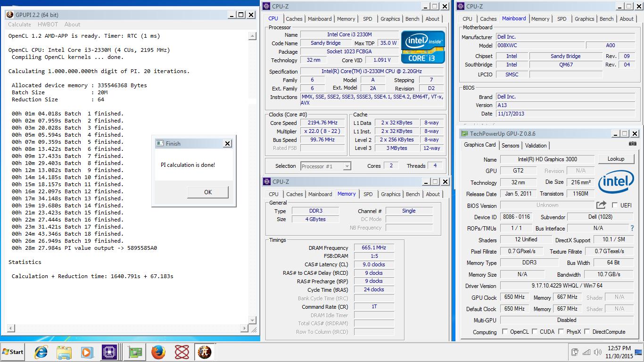This screenshot has height=362, width=644.
Task: Open Bench tab in CPU-Z Mainboard window
Action: pos(606,19)
